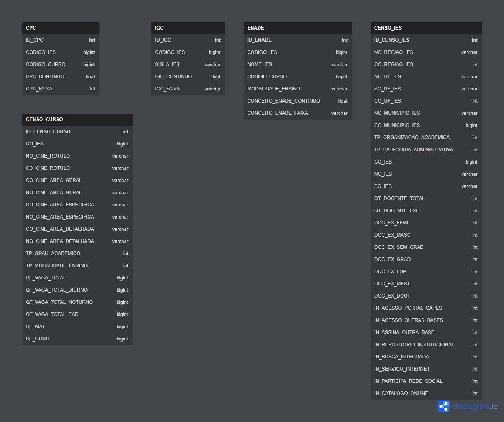The height and width of the screenshot is (422, 504).
Task: Select CO_IES in the CENSO_IES table
Action: point(426,162)
